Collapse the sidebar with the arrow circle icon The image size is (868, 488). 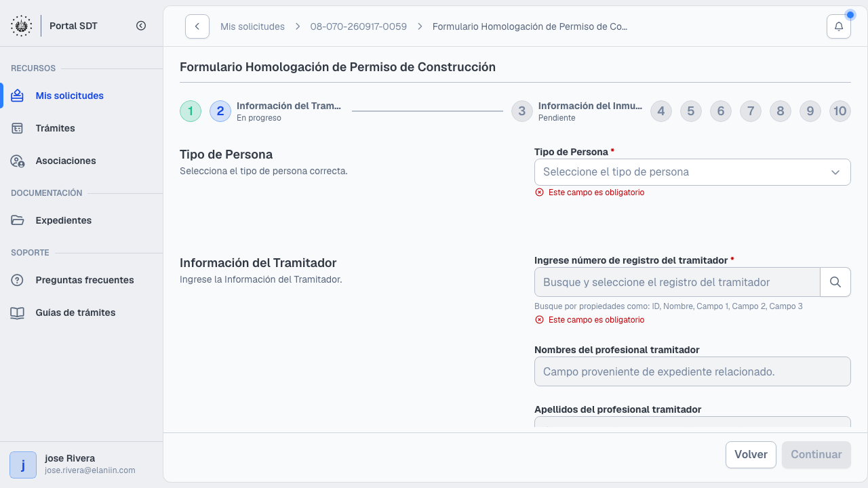pyautogui.click(x=141, y=26)
